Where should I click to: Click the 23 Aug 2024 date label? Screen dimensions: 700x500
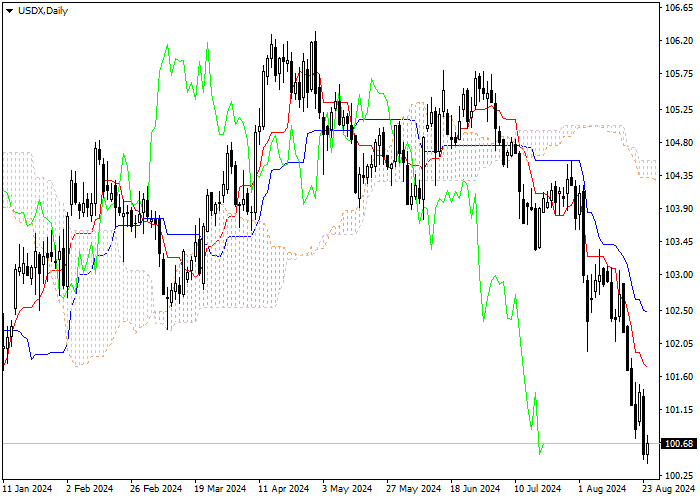tap(669, 489)
